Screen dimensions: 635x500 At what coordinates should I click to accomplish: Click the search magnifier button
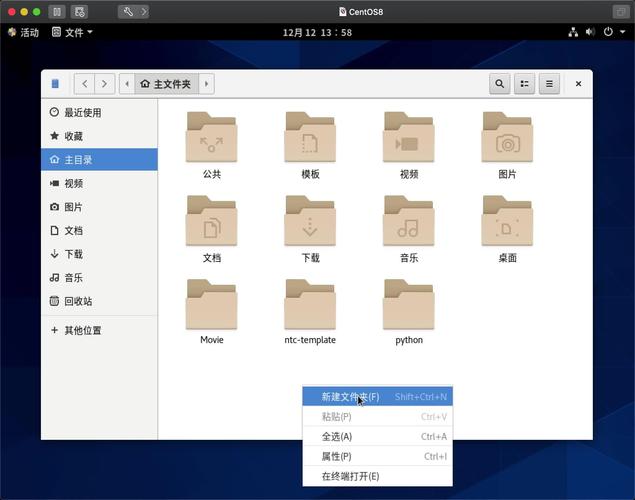point(499,84)
